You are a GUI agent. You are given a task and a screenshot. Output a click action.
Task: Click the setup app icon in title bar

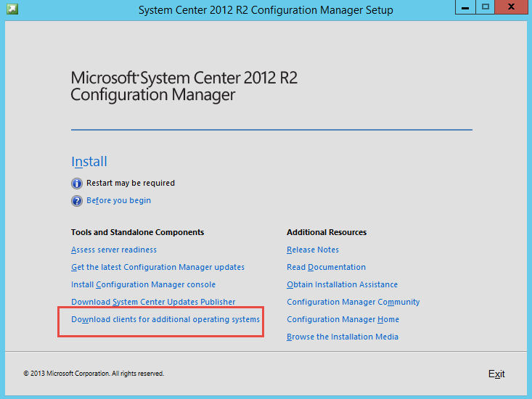click(x=12, y=9)
